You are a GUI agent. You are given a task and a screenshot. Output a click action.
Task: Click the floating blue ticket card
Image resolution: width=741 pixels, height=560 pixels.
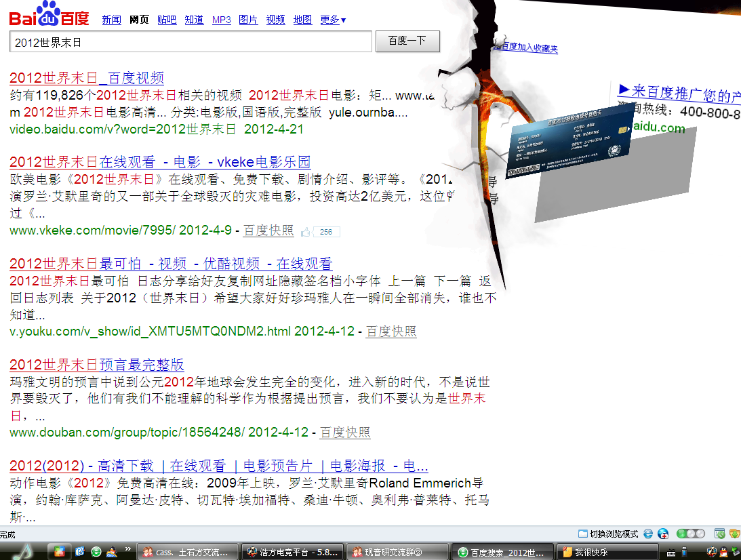(570, 141)
